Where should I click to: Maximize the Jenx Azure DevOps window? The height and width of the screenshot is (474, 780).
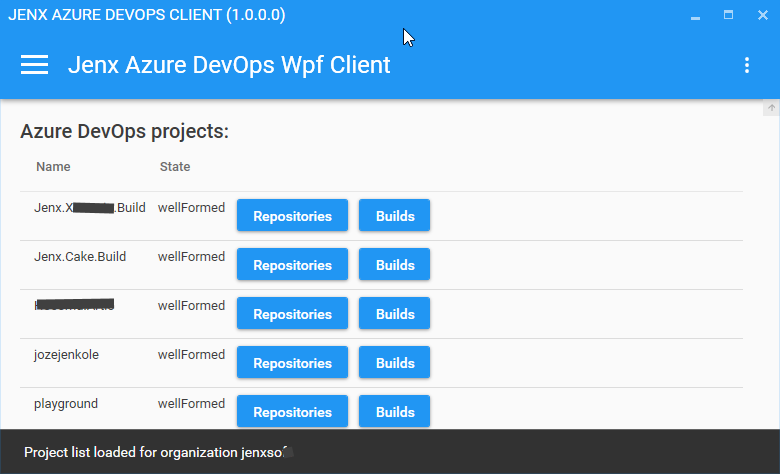729,15
